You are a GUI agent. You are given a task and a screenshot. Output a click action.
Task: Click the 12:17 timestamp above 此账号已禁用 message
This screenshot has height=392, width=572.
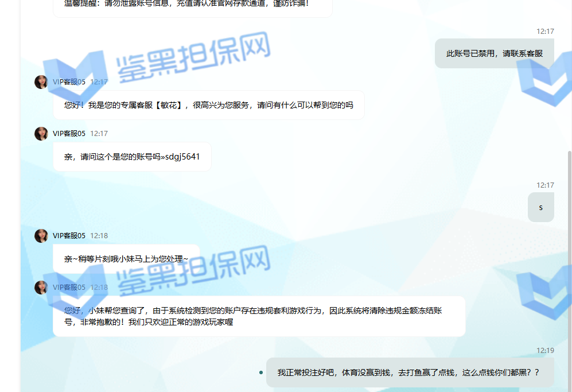click(x=545, y=32)
